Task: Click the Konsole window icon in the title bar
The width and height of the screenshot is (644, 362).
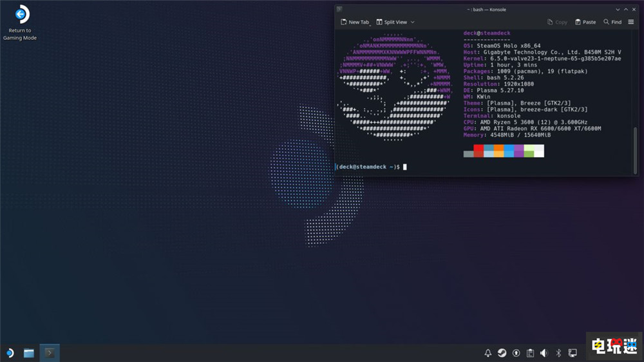Action: click(x=339, y=9)
